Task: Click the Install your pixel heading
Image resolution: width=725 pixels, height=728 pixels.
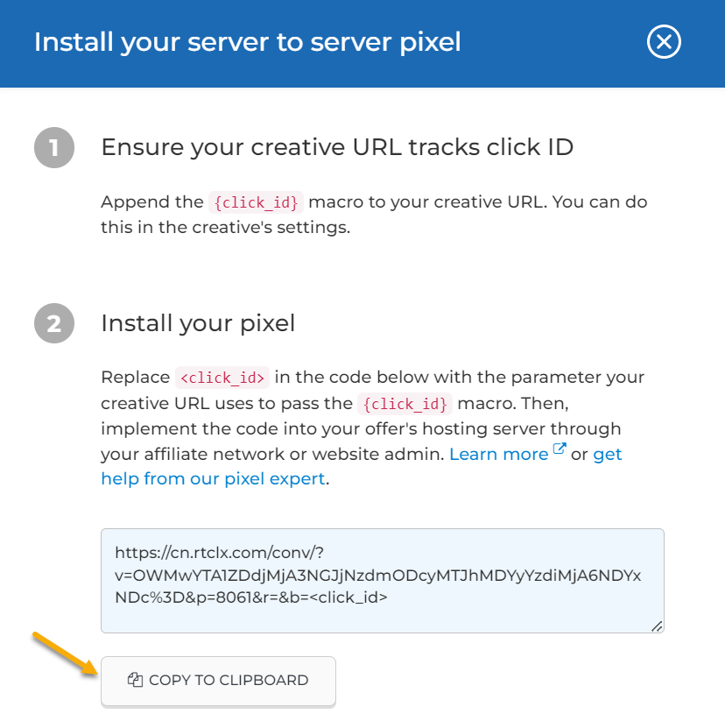Action: pos(198,323)
